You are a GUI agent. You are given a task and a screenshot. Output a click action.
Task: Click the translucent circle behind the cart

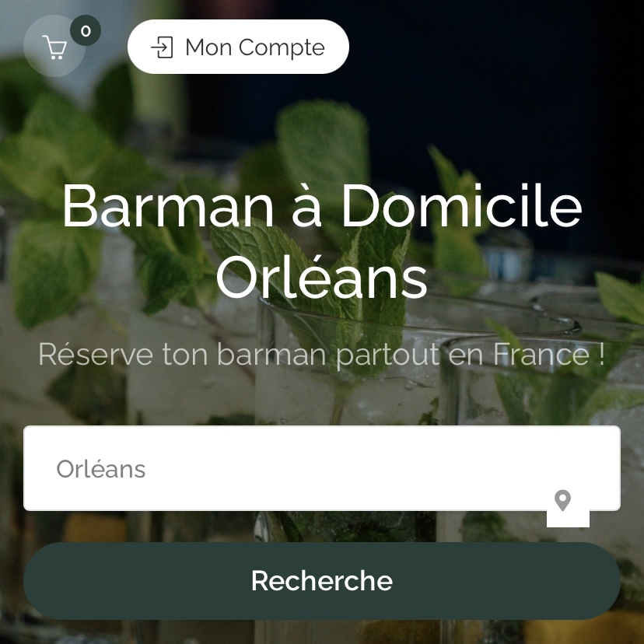click(x=54, y=46)
